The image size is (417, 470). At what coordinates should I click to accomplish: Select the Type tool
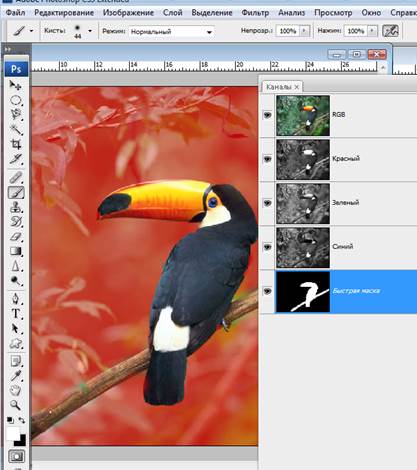[15, 314]
